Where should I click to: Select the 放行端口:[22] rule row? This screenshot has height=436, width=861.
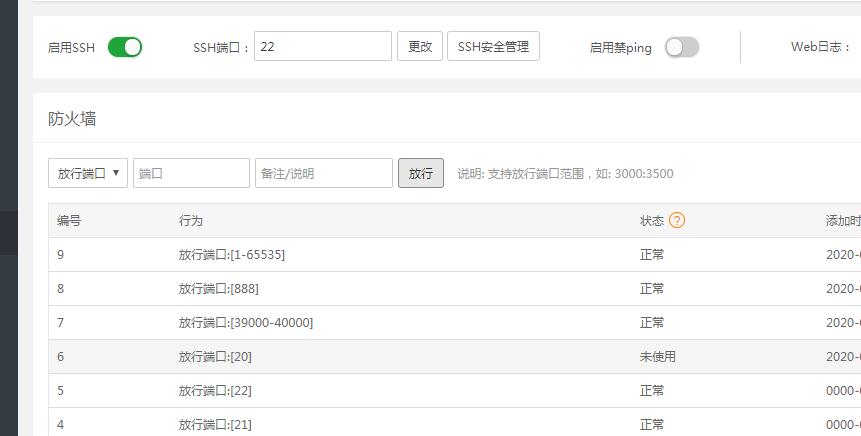click(213, 391)
